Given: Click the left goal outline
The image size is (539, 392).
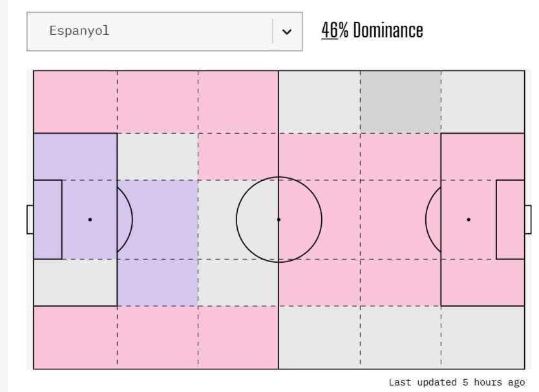Looking at the screenshot, I should tap(30, 220).
